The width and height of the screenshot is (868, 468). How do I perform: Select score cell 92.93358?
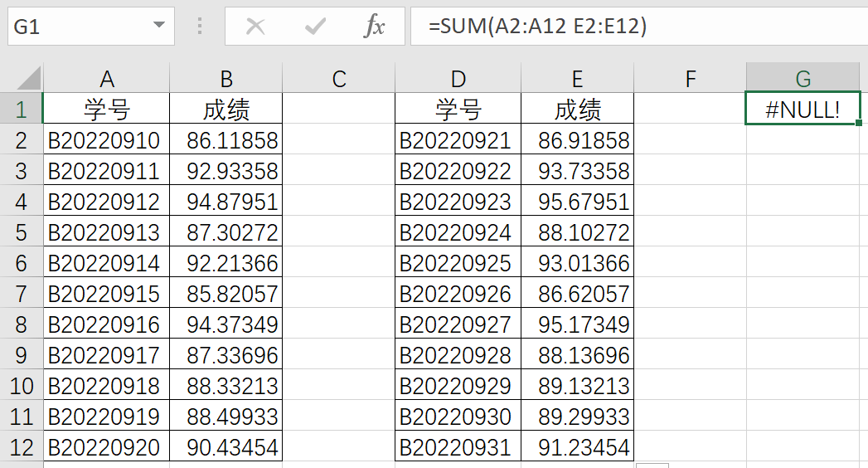tap(225, 170)
